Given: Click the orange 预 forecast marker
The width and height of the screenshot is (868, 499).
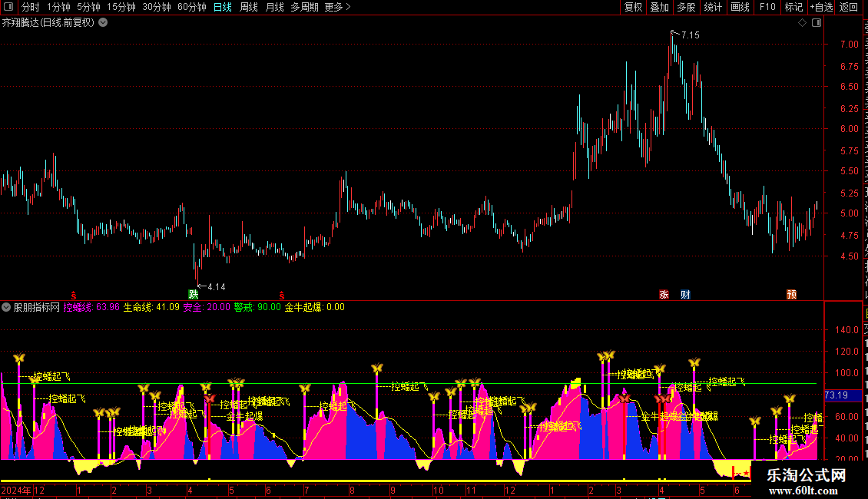Looking at the screenshot, I should [x=792, y=294].
